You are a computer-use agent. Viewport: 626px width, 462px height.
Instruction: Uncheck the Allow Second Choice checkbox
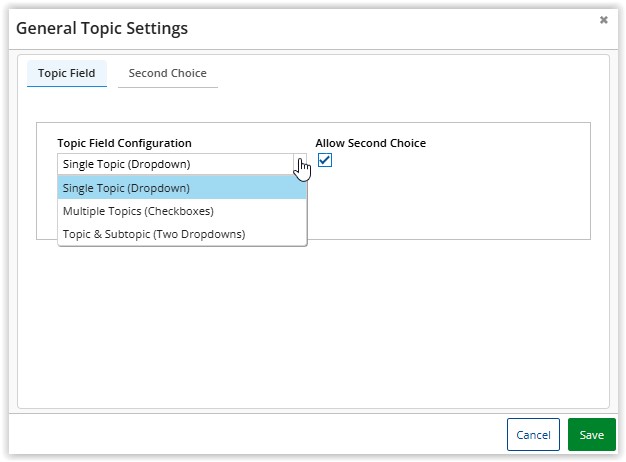[x=325, y=160]
